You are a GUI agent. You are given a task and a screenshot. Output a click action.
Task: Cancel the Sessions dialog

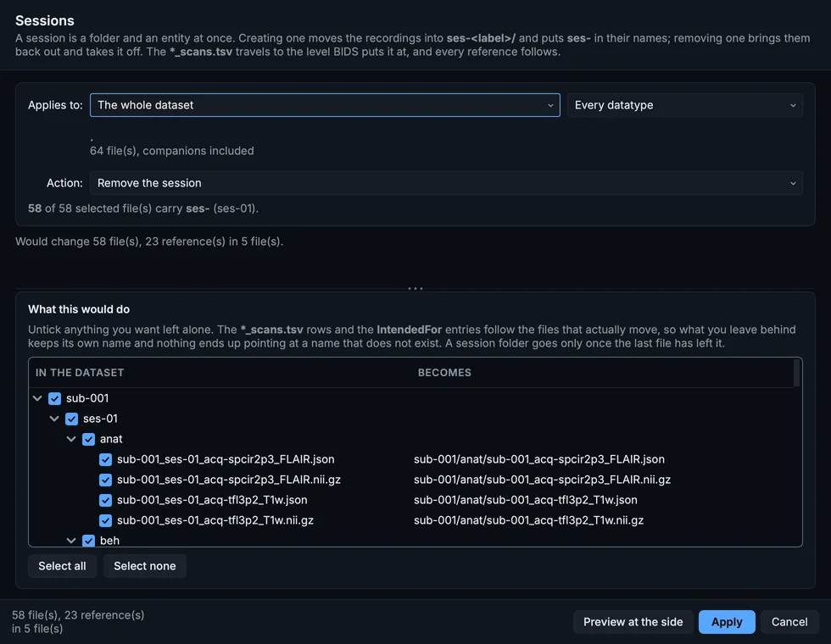[789, 622]
